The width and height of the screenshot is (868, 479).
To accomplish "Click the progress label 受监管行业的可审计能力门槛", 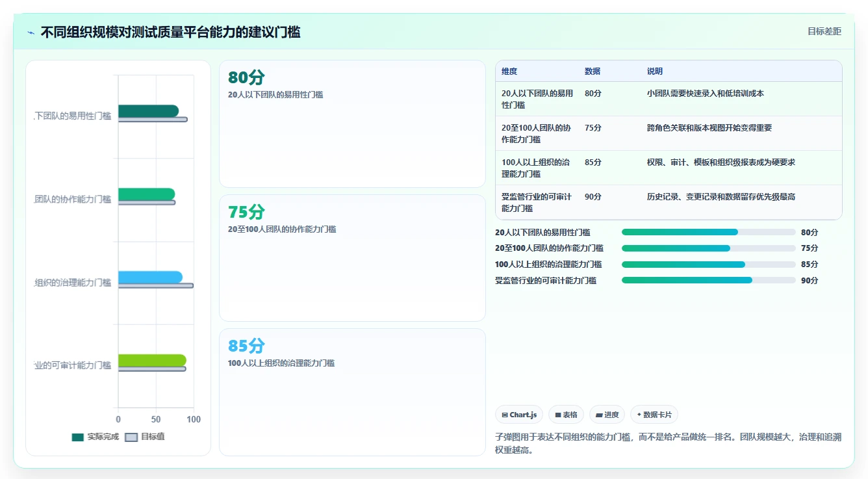I will tap(546, 281).
